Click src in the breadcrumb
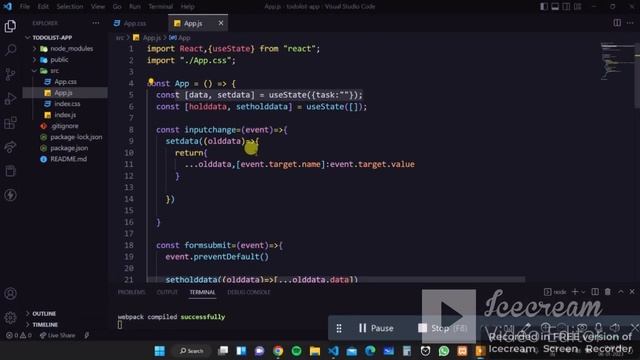This screenshot has width=640, height=360. pos(119,38)
